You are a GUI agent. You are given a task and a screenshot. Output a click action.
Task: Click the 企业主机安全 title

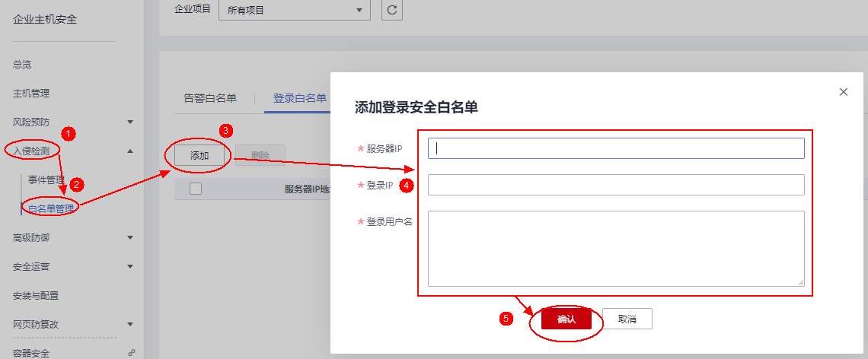(x=45, y=19)
